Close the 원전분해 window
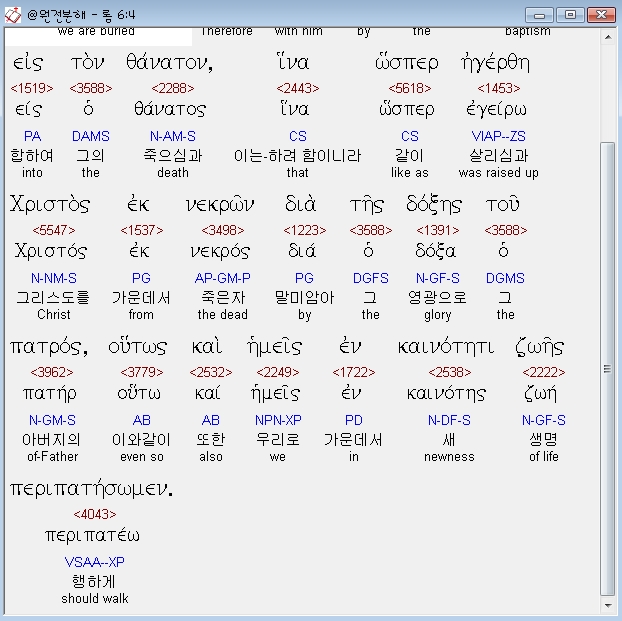 [x=601, y=15]
